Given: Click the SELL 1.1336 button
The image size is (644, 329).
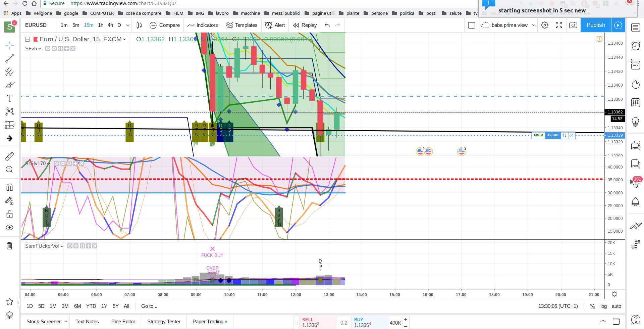Looking at the screenshot, I should [318, 322].
